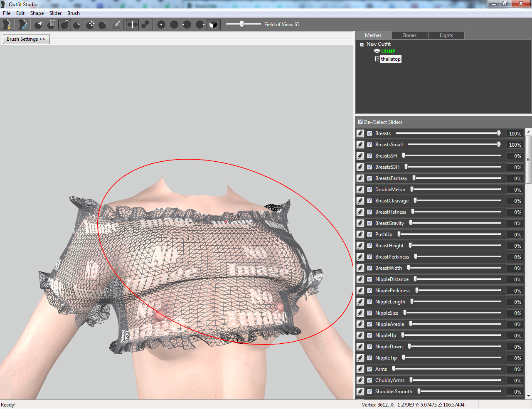Toggle the BreastGravity checkbox
The height and width of the screenshot is (409, 532).
click(x=369, y=223)
